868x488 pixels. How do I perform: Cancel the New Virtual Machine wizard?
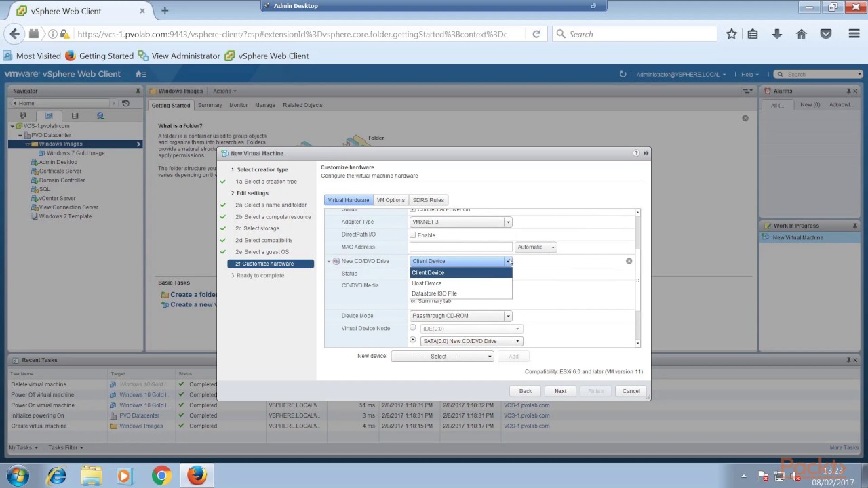point(631,391)
